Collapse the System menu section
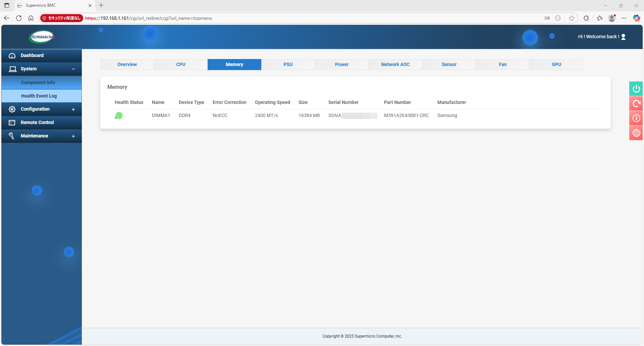644x346 pixels. point(73,69)
